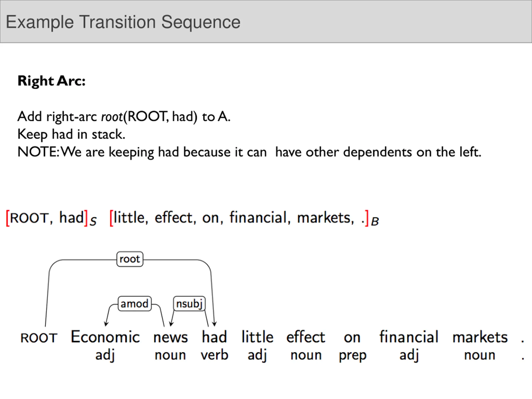Click the word "news" above its noun tag
This screenshot has width=532, height=399.
click(171, 337)
